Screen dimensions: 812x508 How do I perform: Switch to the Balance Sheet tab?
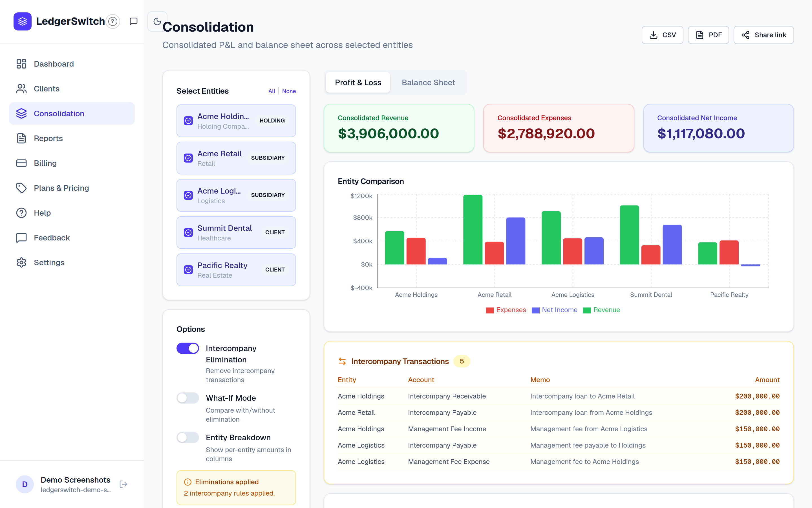click(x=428, y=82)
